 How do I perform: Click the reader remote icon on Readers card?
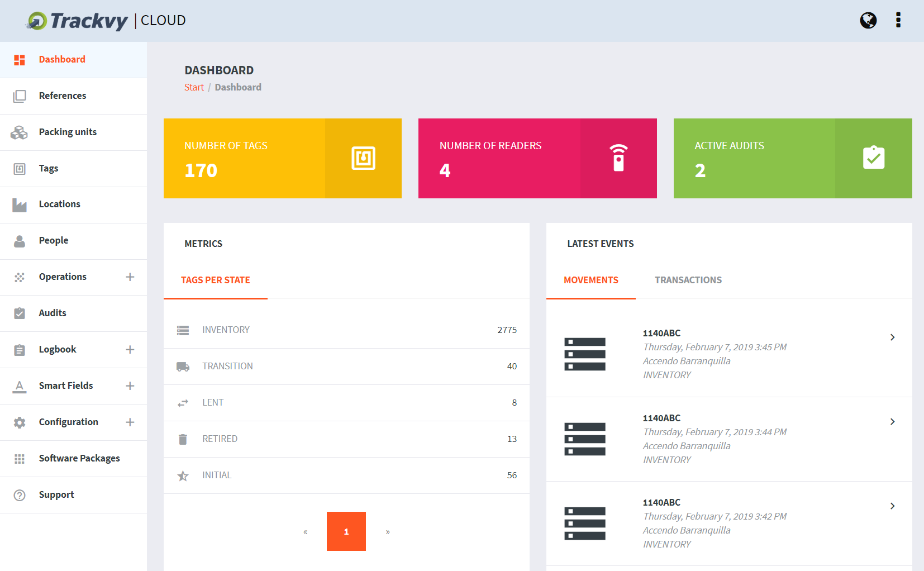[618, 158]
